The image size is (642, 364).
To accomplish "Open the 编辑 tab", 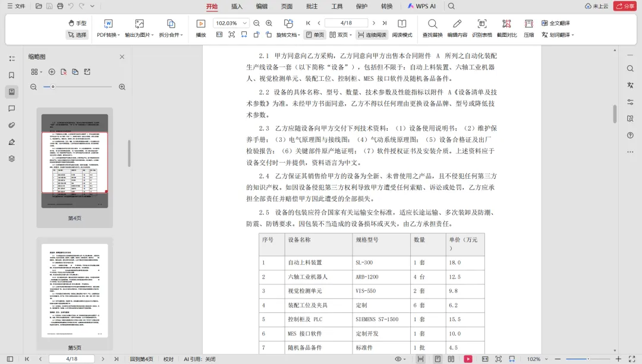I will coord(262,6).
